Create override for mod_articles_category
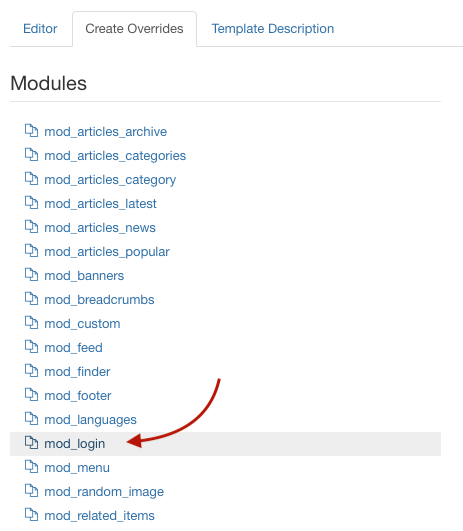463x531 pixels. (110, 180)
